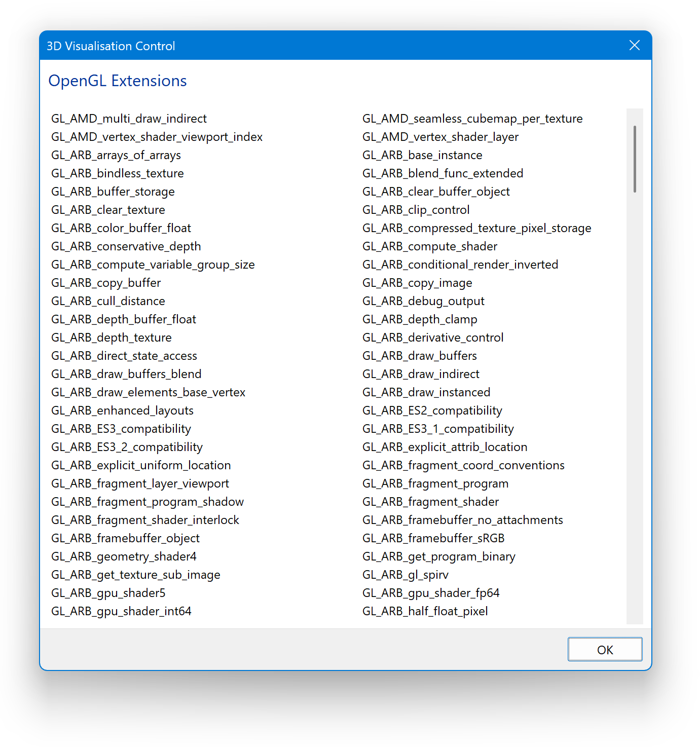The image size is (700, 747).
Task: Click the scrollbar track below the thumb
Action: click(634, 405)
